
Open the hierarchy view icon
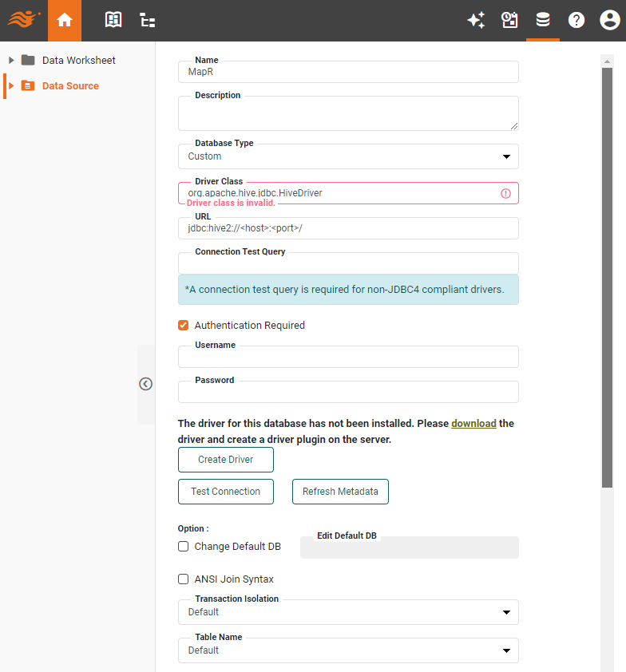(x=147, y=20)
